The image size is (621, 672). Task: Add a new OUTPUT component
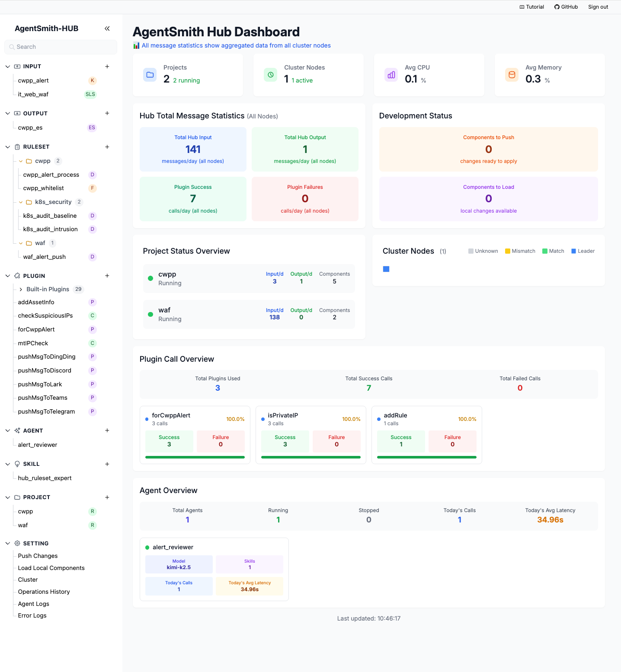(107, 113)
